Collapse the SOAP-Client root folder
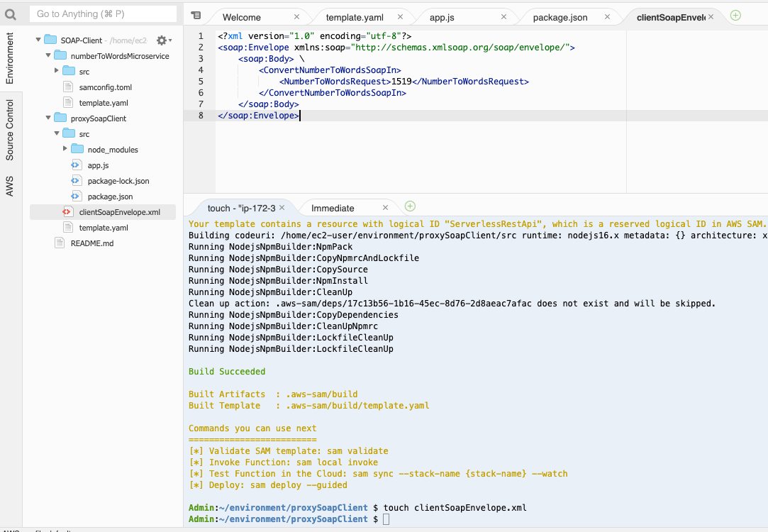The image size is (768, 532). click(x=38, y=40)
